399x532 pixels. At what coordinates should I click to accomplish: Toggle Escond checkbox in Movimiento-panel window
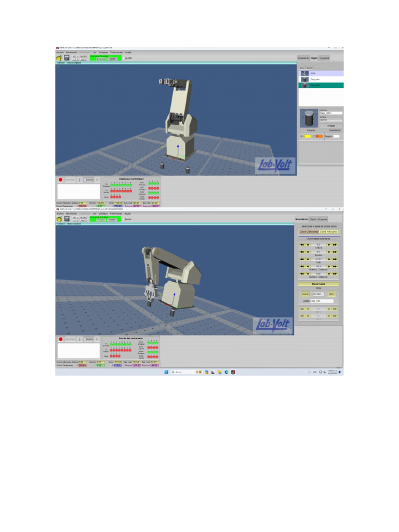tap(85, 339)
